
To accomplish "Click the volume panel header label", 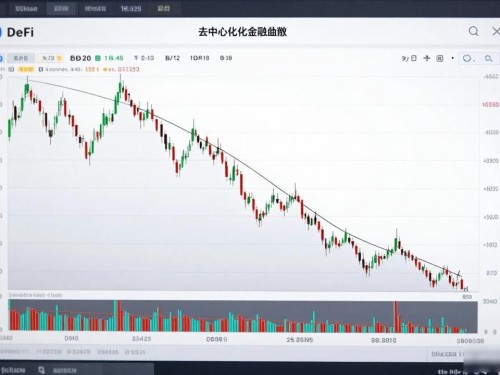I will 35,295.
